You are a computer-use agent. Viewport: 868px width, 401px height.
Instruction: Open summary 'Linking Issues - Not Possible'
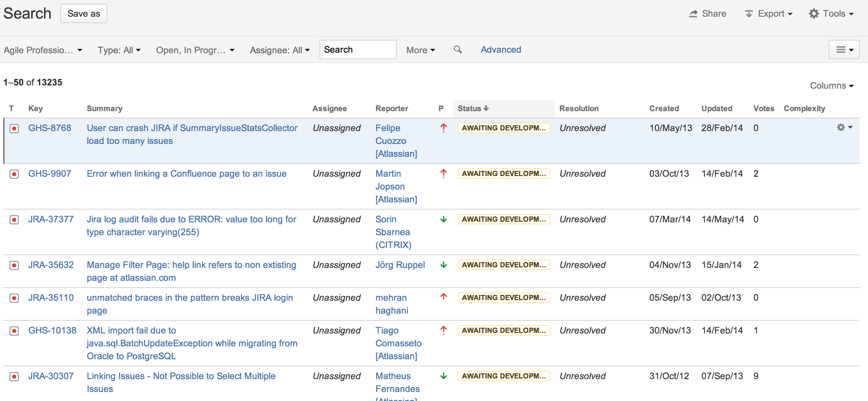[x=181, y=382]
